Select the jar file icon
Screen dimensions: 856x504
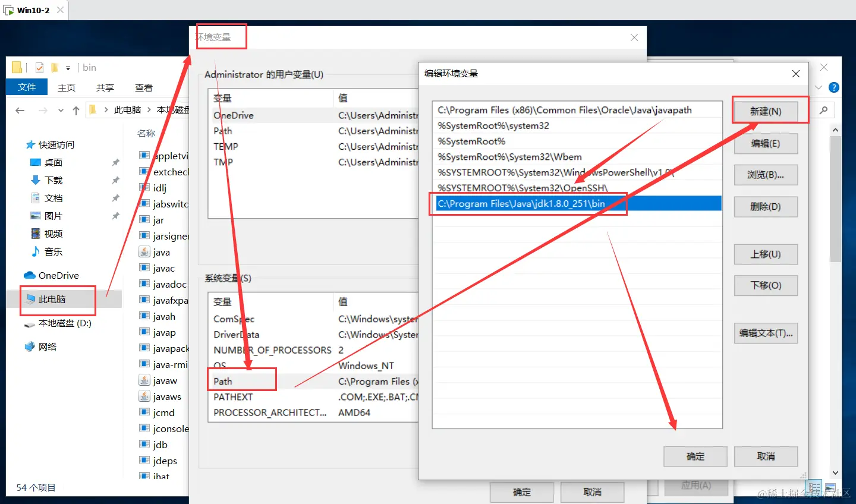pyautogui.click(x=144, y=220)
